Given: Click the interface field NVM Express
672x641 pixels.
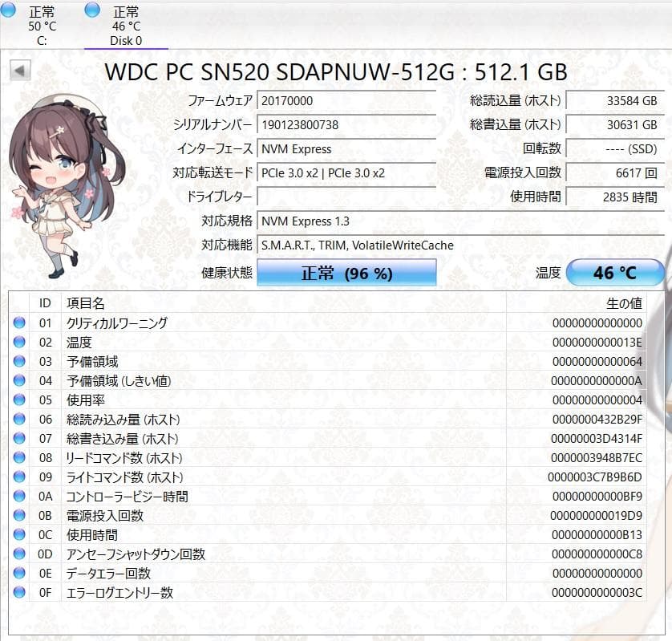Looking at the screenshot, I should point(346,148).
